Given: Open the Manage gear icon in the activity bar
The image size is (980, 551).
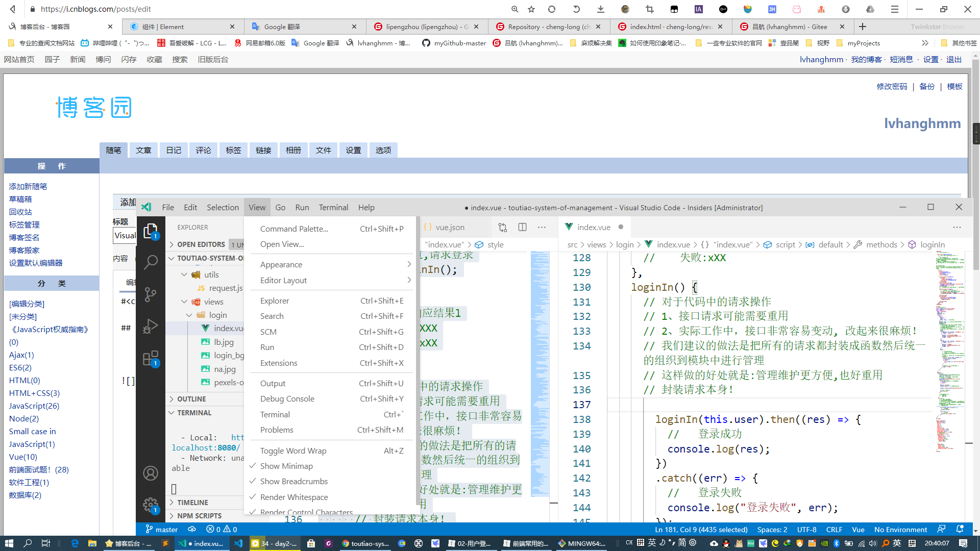Looking at the screenshot, I should pos(151,505).
